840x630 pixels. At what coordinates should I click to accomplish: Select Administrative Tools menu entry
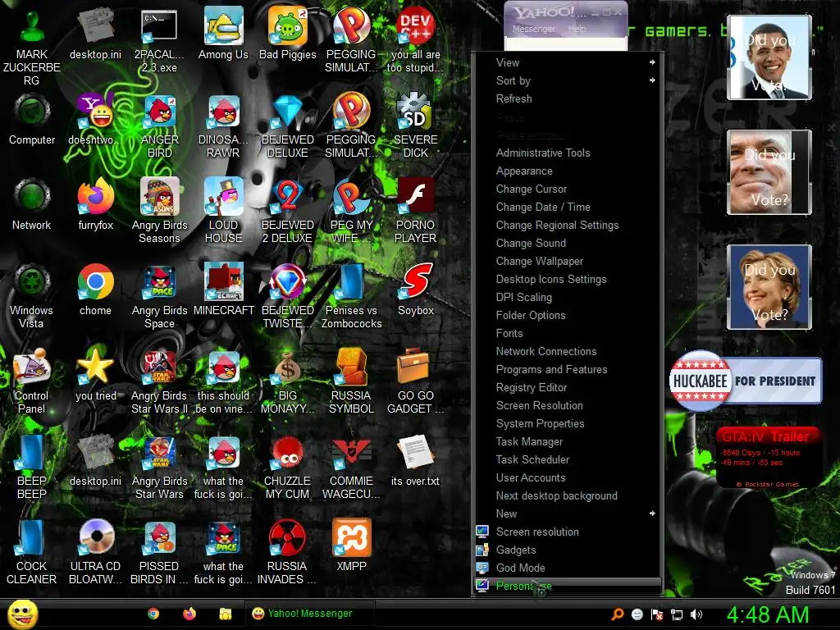click(568, 153)
